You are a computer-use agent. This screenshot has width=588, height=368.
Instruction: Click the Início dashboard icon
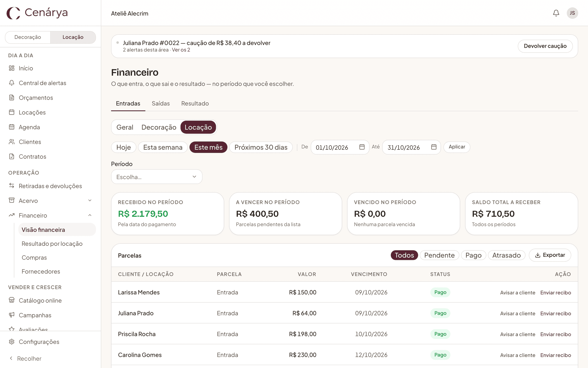[11, 68]
